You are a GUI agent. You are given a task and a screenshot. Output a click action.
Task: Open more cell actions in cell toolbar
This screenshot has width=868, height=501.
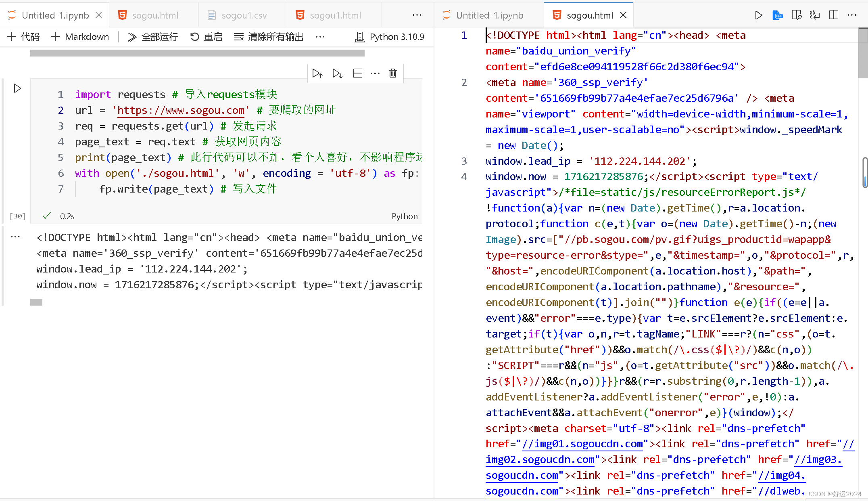tap(375, 73)
